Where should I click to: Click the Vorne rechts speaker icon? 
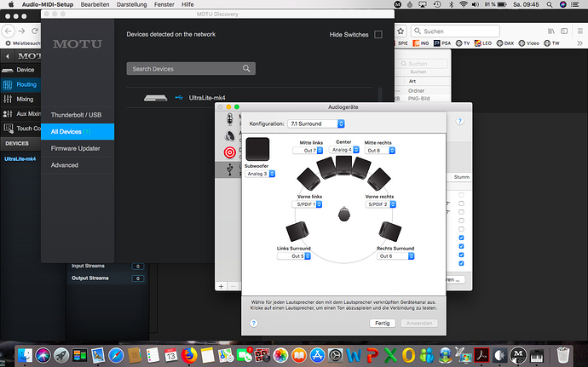(x=379, y=179)
